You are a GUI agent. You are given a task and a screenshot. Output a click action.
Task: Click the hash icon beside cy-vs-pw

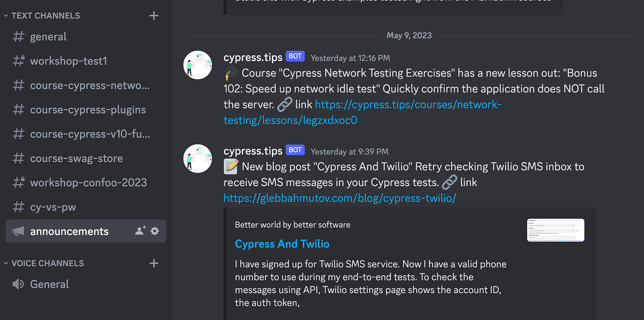18,207
